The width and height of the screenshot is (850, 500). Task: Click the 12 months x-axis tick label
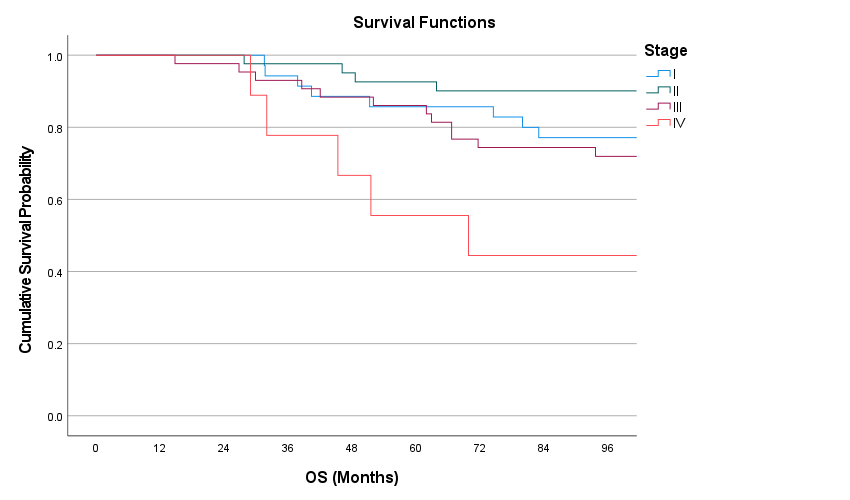[160, 448]
